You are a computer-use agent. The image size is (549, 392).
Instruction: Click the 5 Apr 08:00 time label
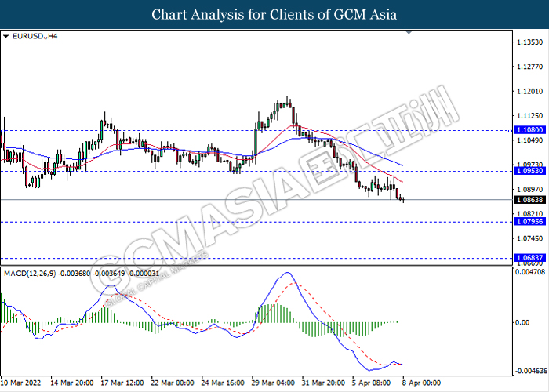pyautogui.click(x=372, y=383)
